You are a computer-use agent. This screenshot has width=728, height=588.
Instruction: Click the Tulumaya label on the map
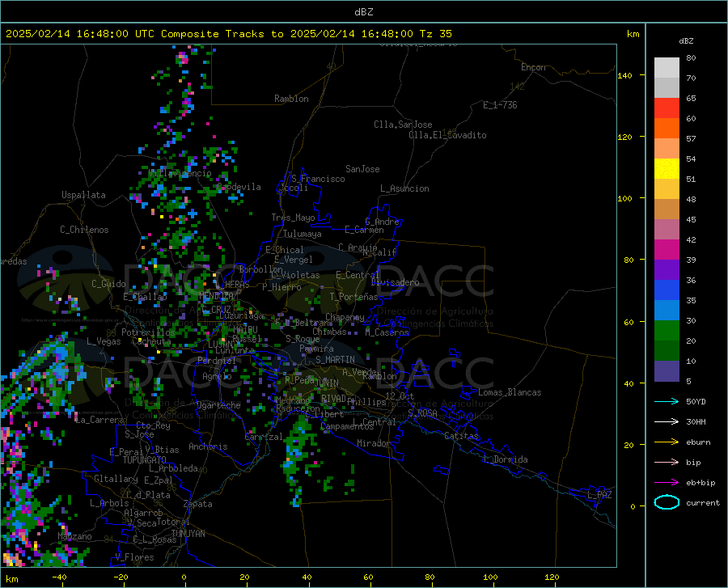[303, 234]
